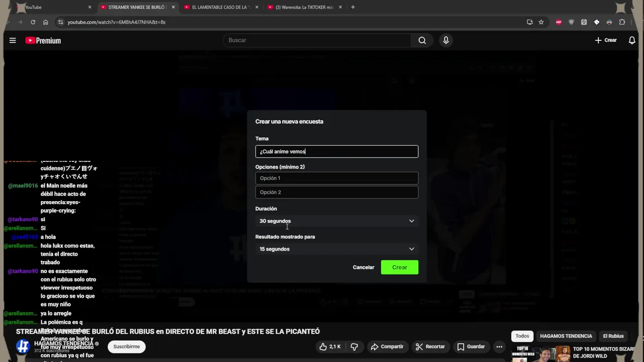Open the browser extensions puzzle icon
Screen dimensions: 644x362
pyautogui.click(x=622, y=22)
